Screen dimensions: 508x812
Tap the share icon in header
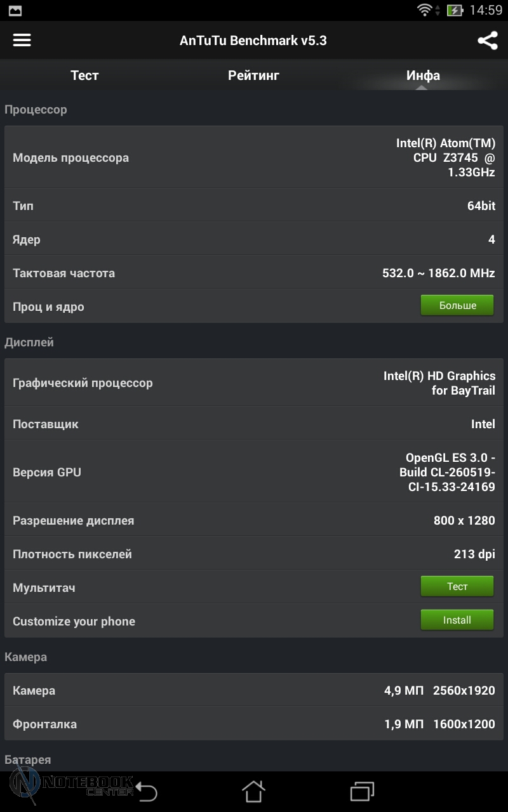487,41
